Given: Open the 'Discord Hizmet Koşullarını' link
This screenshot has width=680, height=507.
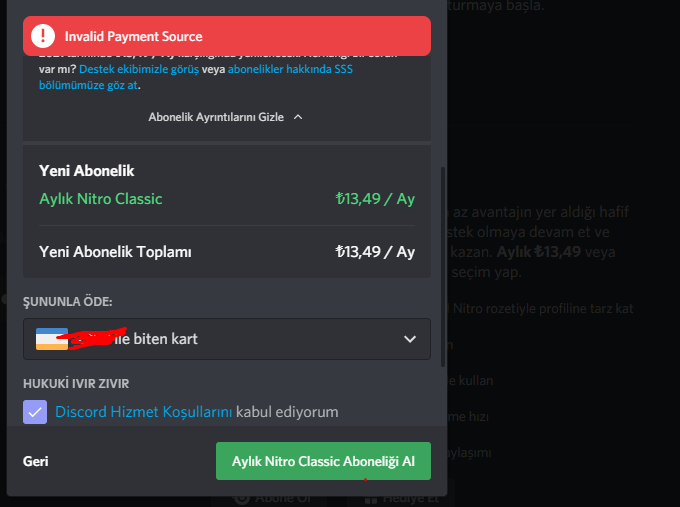Looking at the screenshot, I should (144, 411).
